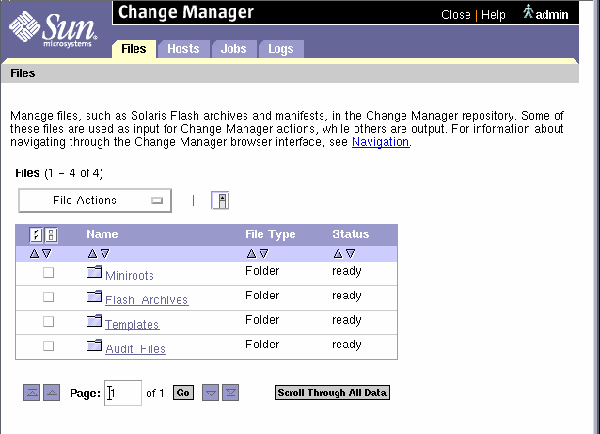
Task: Click the icon right of File Actions
Action: [222, 200]
